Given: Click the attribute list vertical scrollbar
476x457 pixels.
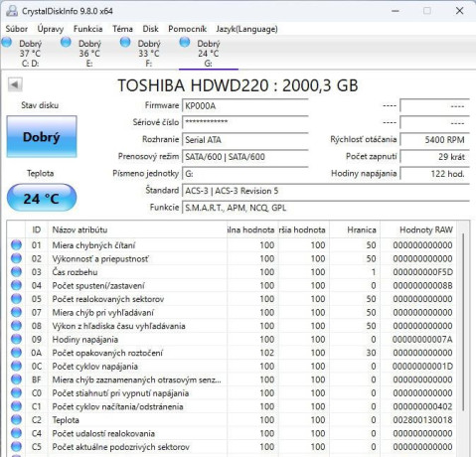Looking at the screenshot, I should pyautogui.click(x=463, y=321).
